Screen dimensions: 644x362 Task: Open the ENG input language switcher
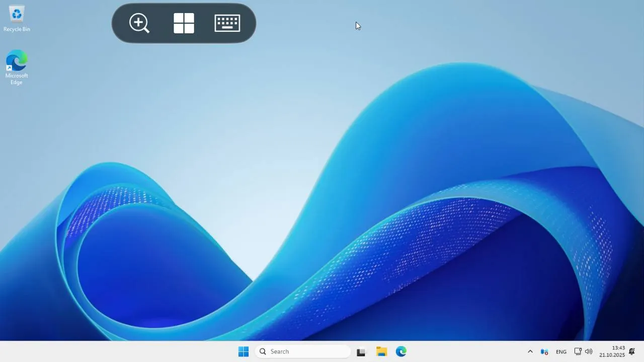coord(561,351)
